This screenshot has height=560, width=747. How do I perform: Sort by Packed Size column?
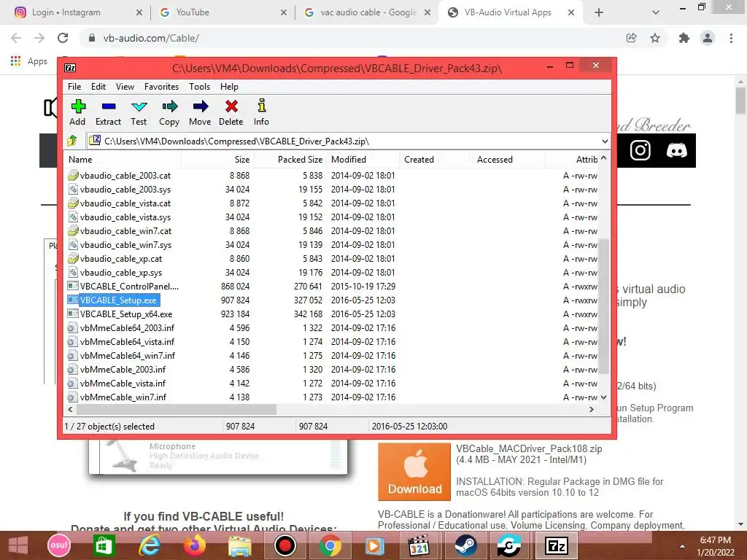(290, 160)
